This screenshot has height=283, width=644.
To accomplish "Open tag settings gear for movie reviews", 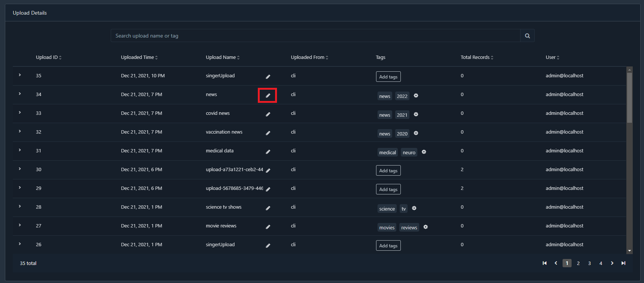I will click(426, 227).
